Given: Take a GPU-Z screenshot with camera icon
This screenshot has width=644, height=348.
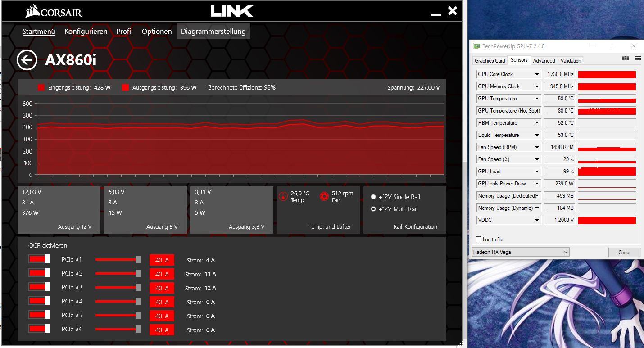Looking at the screenshot, I should click(626, 58).
